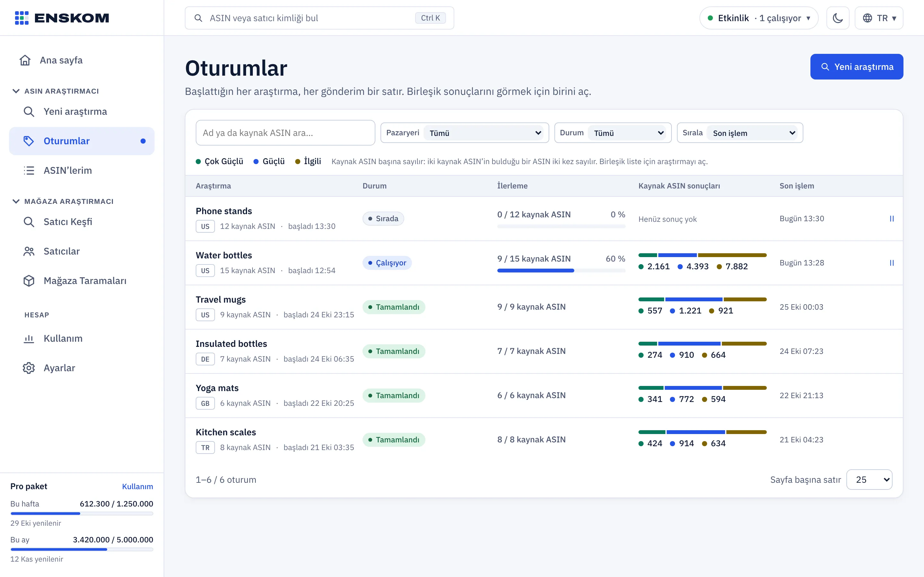Screen dimensions: 924x577
Task: Click the Water bottles progress bar
Action: (561, 271)
